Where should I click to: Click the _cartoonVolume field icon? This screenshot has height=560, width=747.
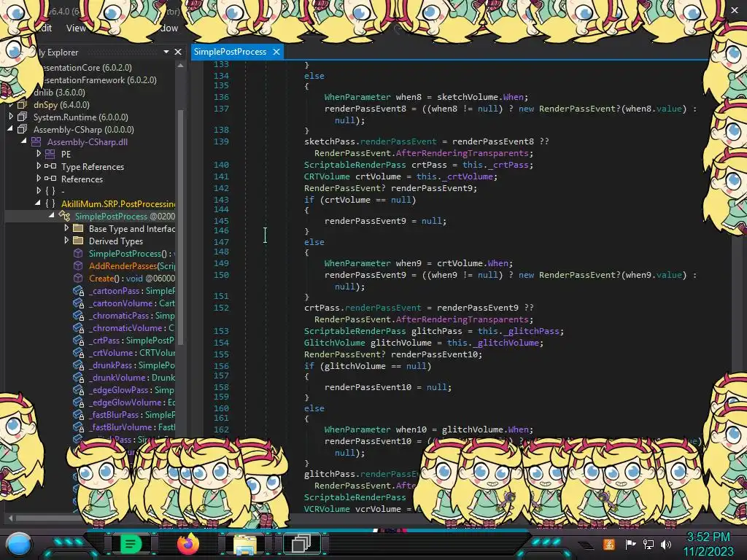(79, 303)
